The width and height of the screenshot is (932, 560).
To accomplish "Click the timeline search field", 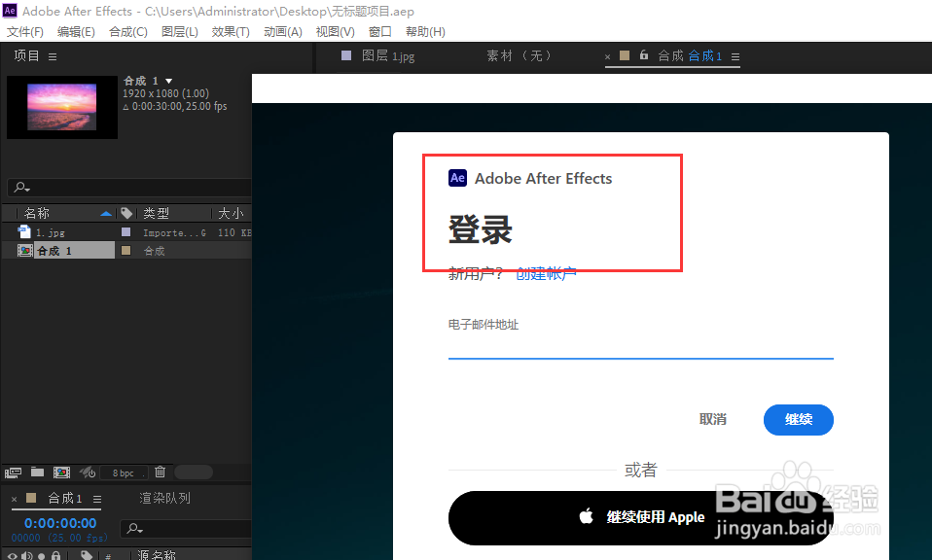I will pos(186,528).
